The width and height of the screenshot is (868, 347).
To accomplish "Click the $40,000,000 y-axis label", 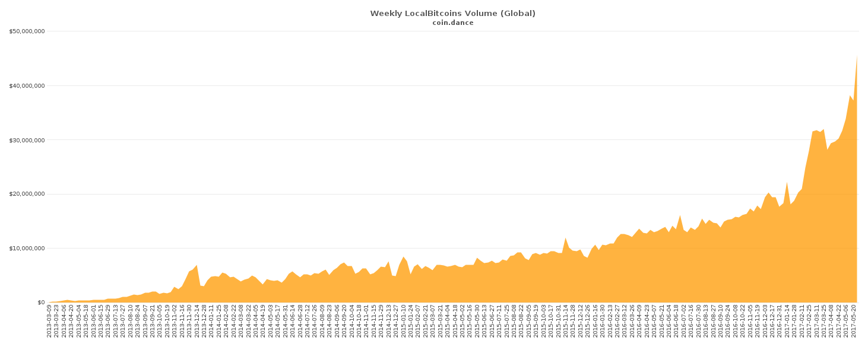I will 27,85.
